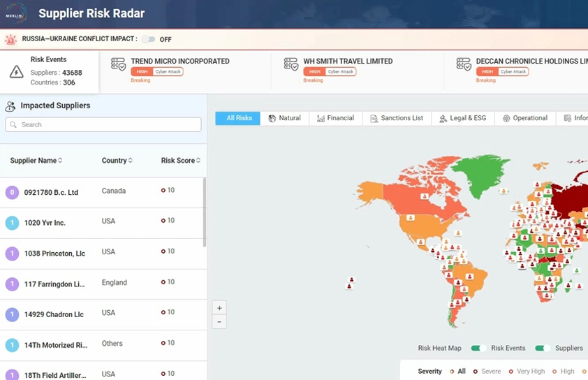Sort list by Country column
Viewport: 588px width, 380px height.
pos(117,161)
